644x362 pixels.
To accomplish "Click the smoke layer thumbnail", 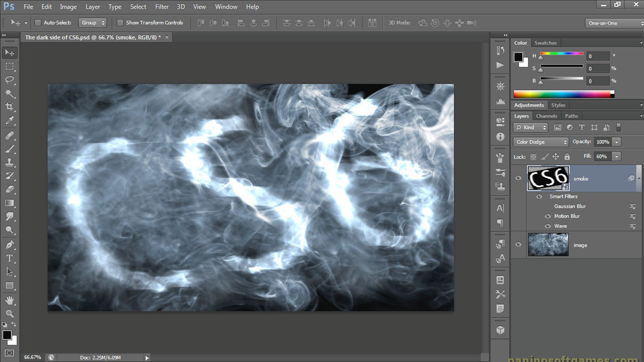I will [x=548, y=178].
